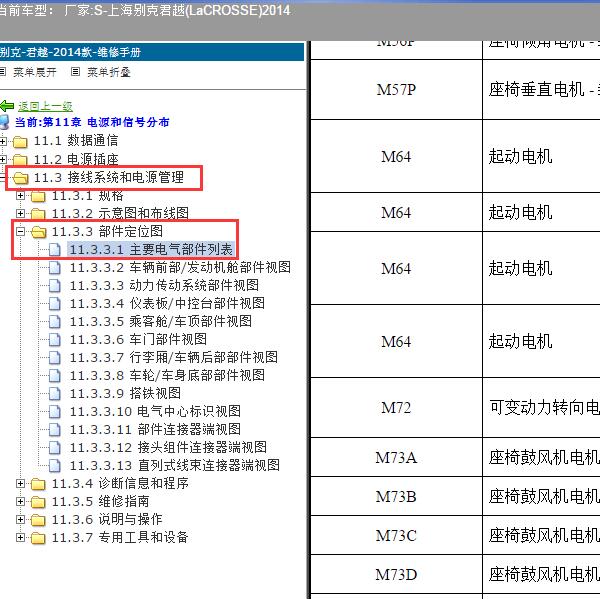Click the page icon for 11.3.3.6 车门部件视图
600x599 pixels.
[x=55, y=339]
